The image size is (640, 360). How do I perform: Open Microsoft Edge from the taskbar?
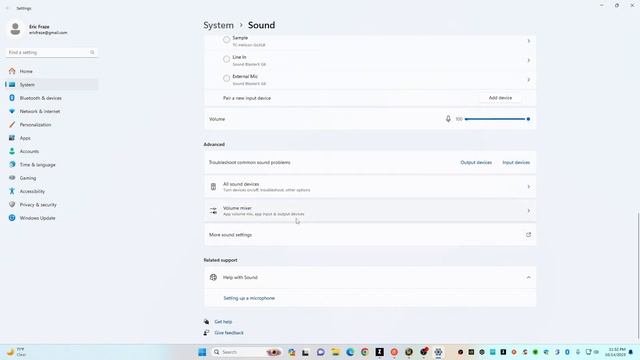click(x=350, y=352)
